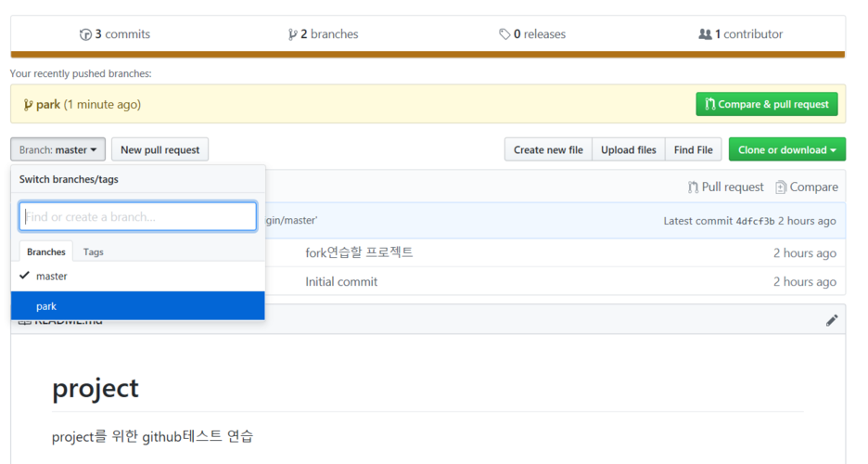Open the 3 commits history link

tap(115, 34)
